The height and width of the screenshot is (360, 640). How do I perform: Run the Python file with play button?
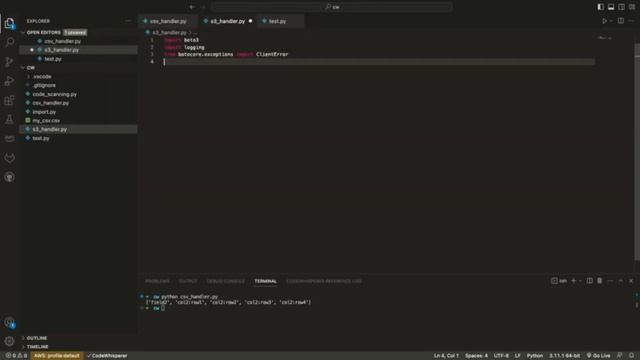pyautogui.click(x=604, y=21)
